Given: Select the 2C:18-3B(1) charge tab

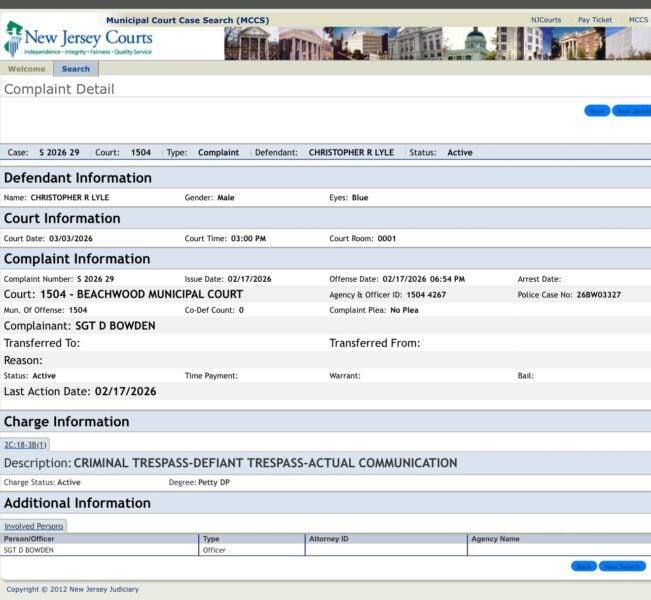Looking at the screenshot, I should [x=25, y=445].
